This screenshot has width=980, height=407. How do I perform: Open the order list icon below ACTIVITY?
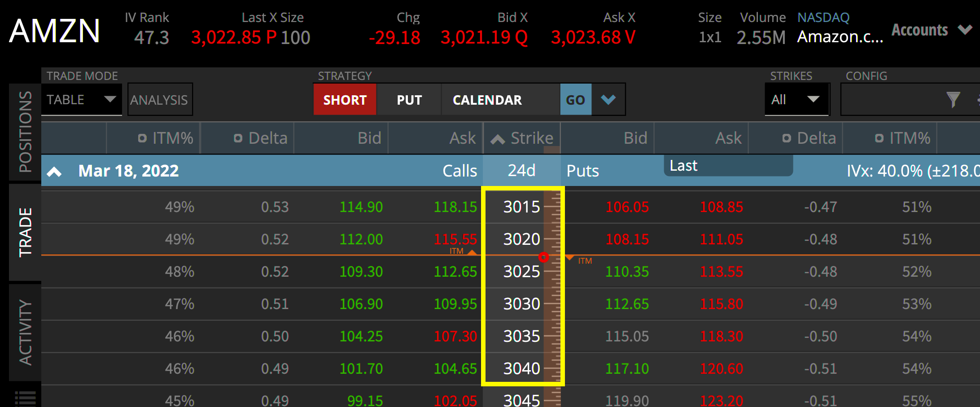tap(25, 397)
